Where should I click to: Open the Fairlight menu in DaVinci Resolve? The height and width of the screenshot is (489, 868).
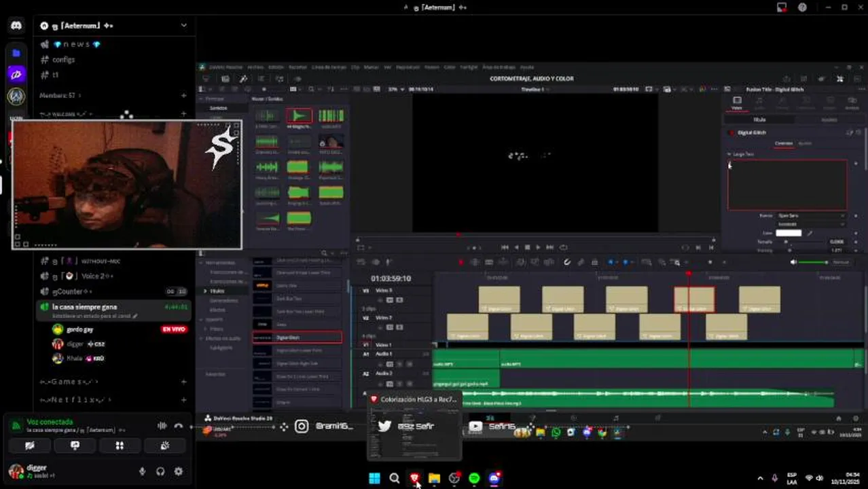tap(469, 67)
